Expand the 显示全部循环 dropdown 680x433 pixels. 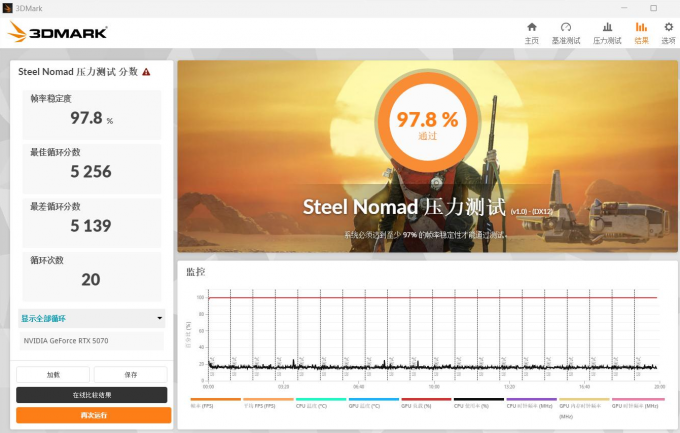92,318
